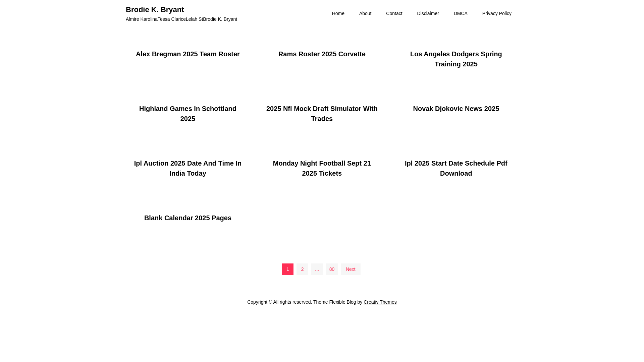This screenshot has width=644, height=362.
Task: Open 2025 Nfl Mock Draft Simulator article
Action: 322,114
